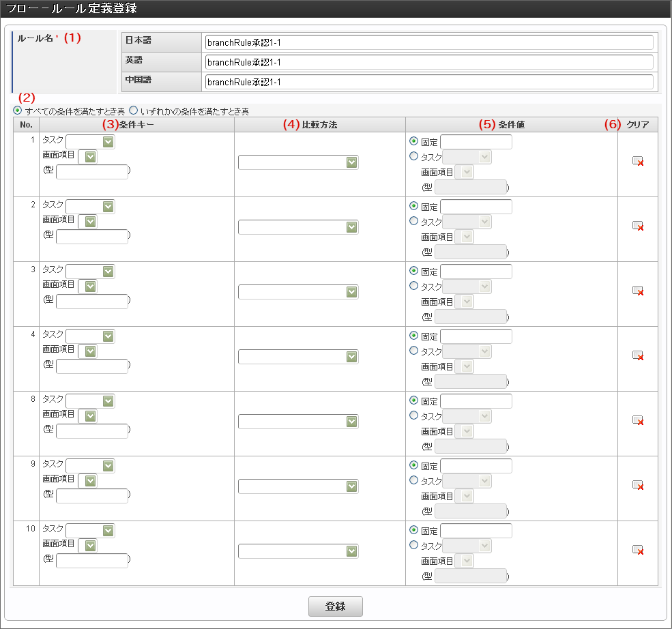Click row 9 固定 value text field

pyautogui.click(x=476, y=466)
